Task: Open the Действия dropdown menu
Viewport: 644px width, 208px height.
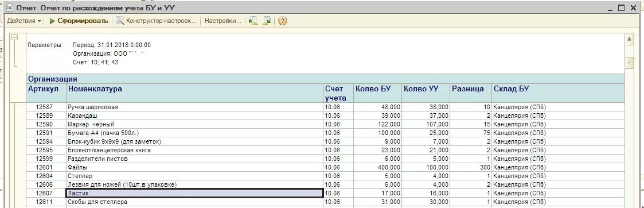Action: coord(24,21)
